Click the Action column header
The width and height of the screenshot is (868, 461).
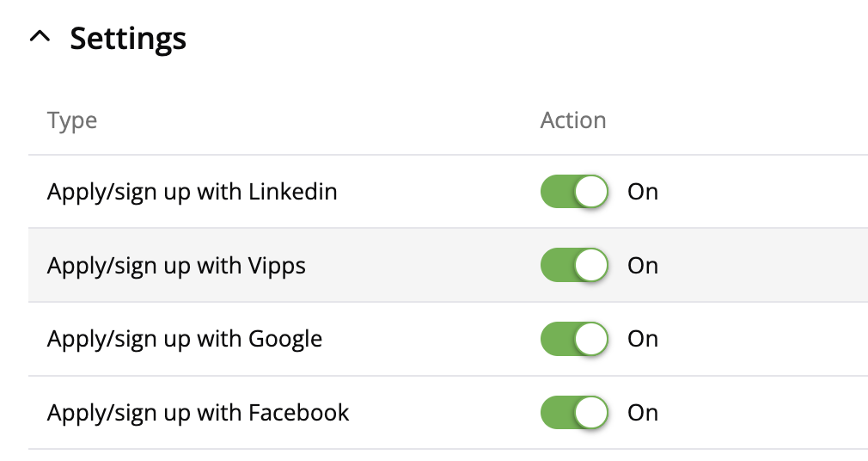pyautogui.click(x=573, y=120)
